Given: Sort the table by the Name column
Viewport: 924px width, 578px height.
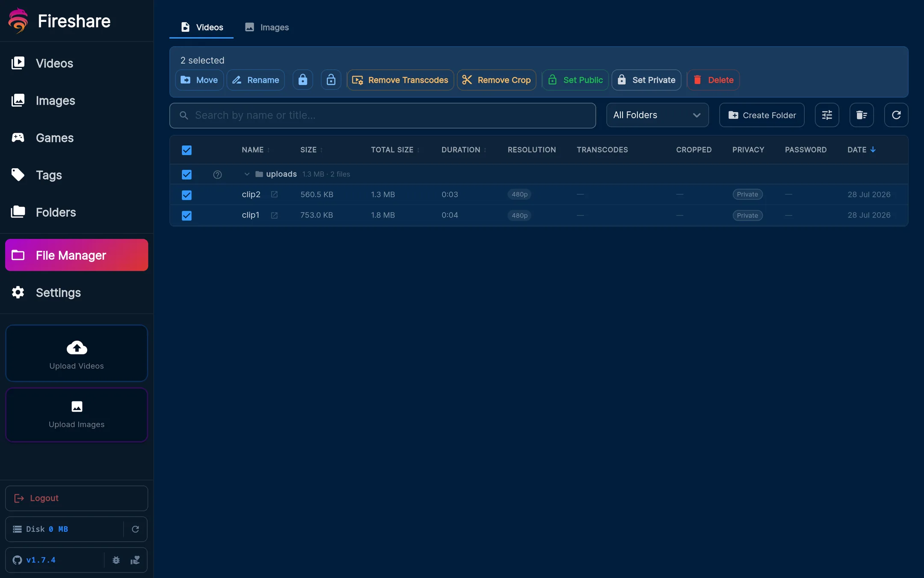Looking at the screenshot, I should click(255, 150).
